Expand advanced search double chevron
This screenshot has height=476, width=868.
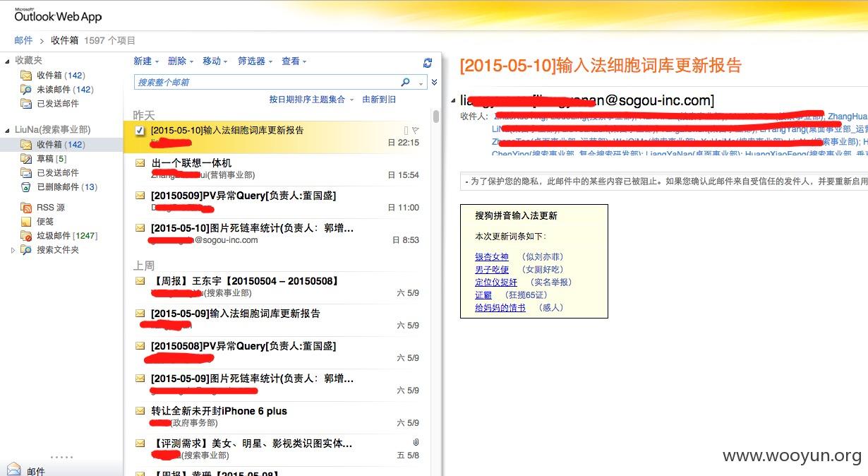click(435, 82)
